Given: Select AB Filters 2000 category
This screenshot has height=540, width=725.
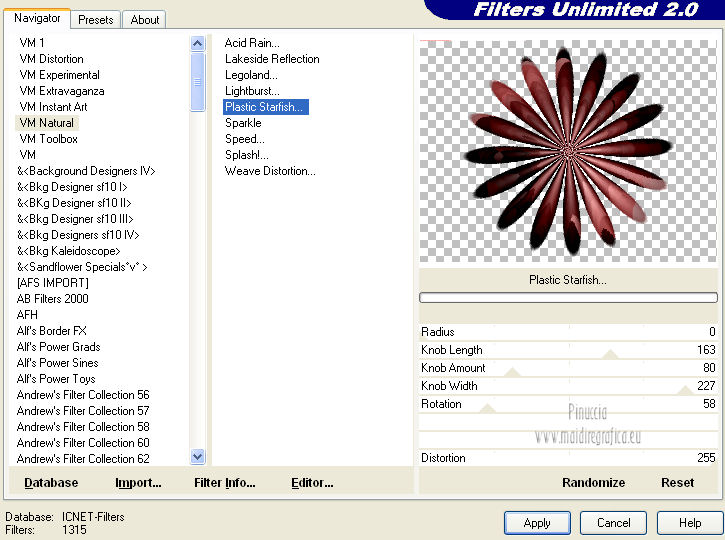Looking at the screenshot, I should [52, 299].
